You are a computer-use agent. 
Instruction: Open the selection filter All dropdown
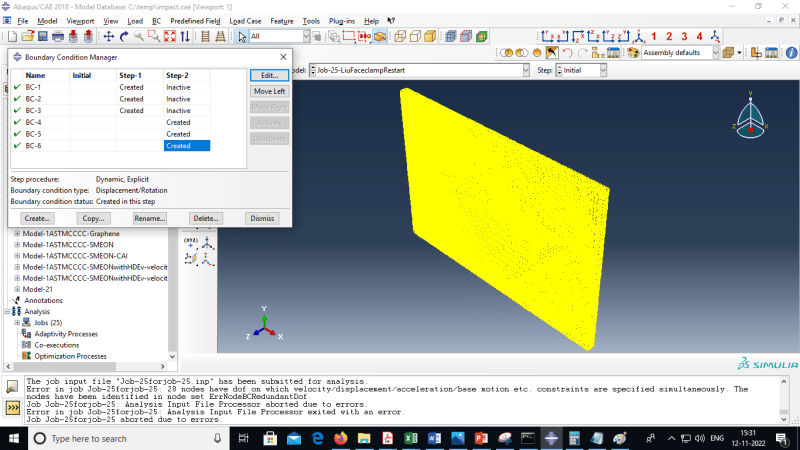click(306, 36)
